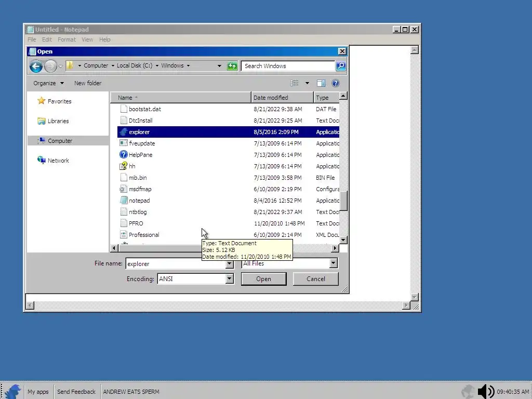
Task: Expand the Computer breadcrumb arrow
Action: [113, 65]
